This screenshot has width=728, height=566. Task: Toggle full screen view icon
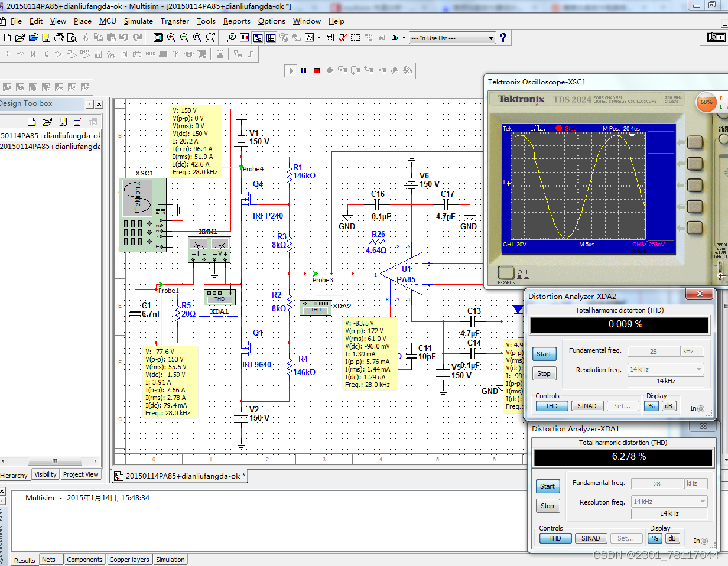coord(158,37)
